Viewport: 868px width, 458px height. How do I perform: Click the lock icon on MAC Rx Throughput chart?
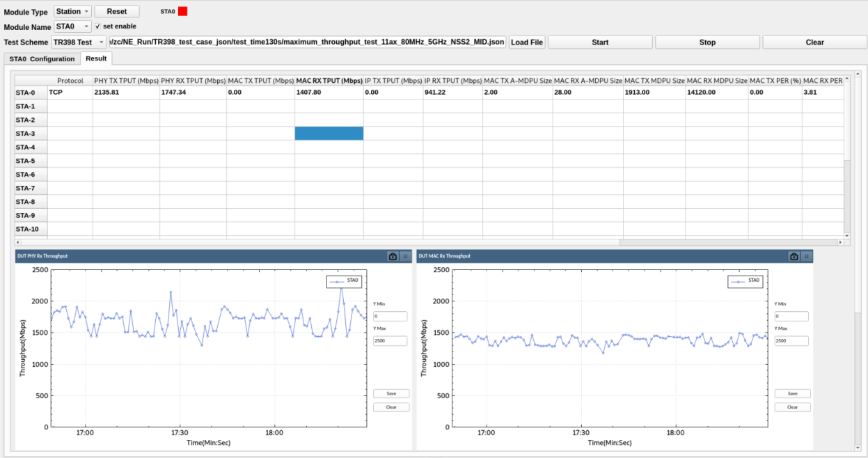pos(794,256)
